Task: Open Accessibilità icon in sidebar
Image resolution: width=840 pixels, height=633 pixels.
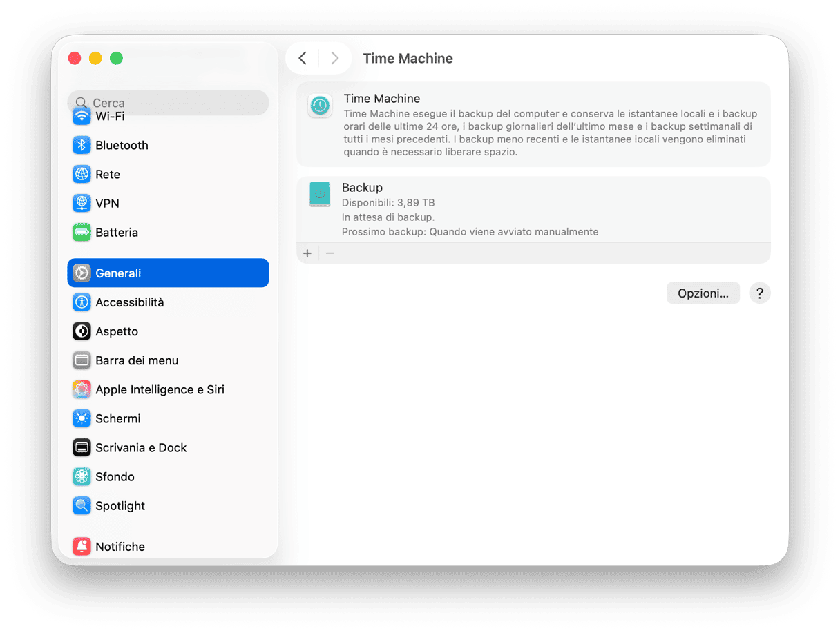Action: 82,302
